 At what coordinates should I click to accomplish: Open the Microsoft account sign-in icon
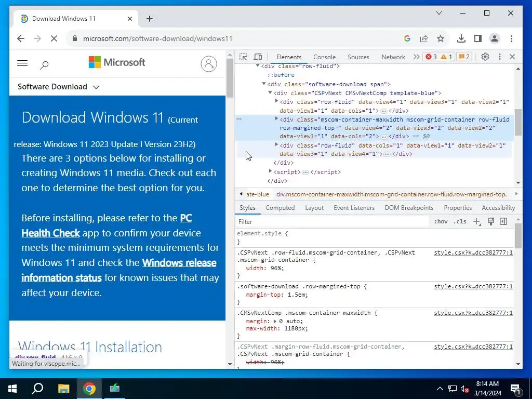tap(209, 63)
